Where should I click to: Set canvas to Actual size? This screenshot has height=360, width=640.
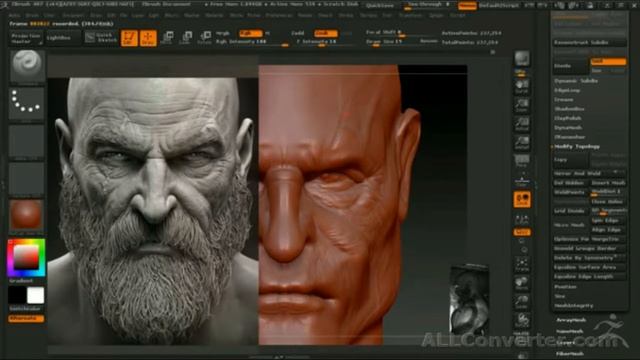(522, 124)
